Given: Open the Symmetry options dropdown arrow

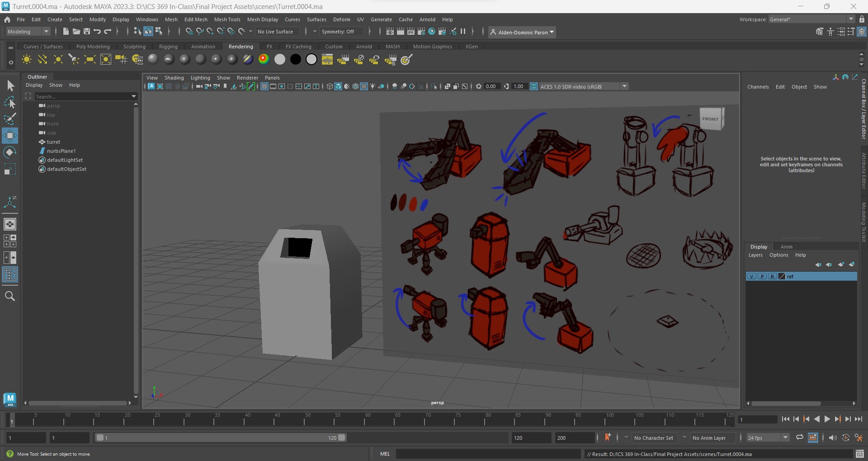Looking at the screenshot, I should 315,31.
